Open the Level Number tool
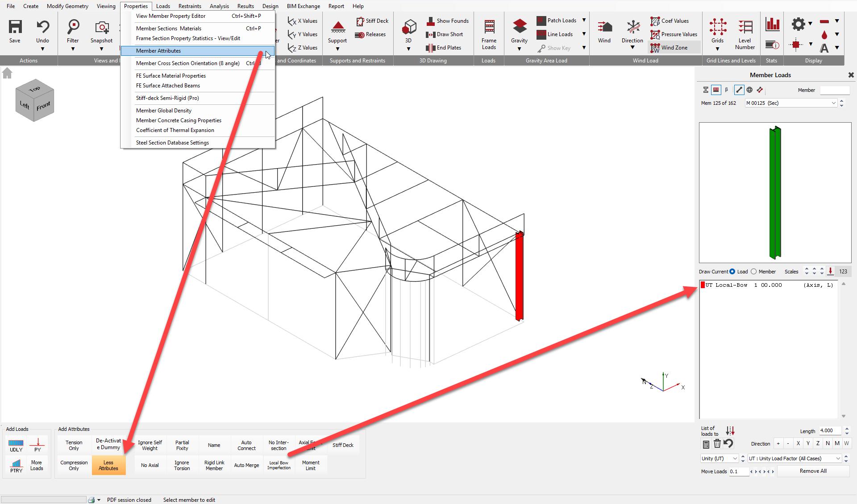Image resolution: width=857 pixels, height=504 pixels. click(x=745, y=27)
